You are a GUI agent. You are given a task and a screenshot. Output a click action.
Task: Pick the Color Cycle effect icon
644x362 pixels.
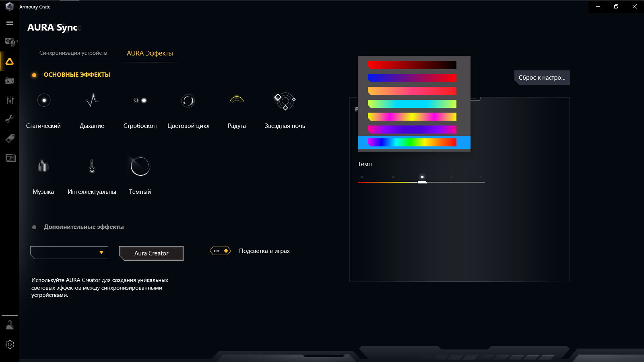click(x=188, y=100)
